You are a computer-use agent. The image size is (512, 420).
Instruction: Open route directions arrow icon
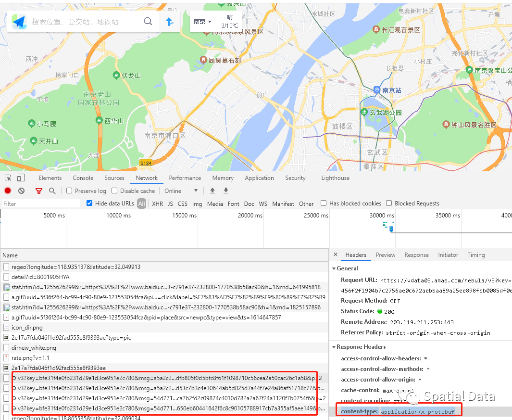[169, 22]
